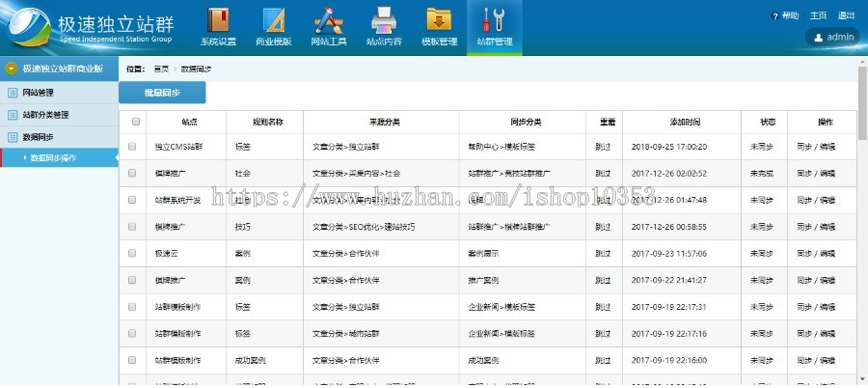Open 网站工具 tools icon

pos(328,20)
